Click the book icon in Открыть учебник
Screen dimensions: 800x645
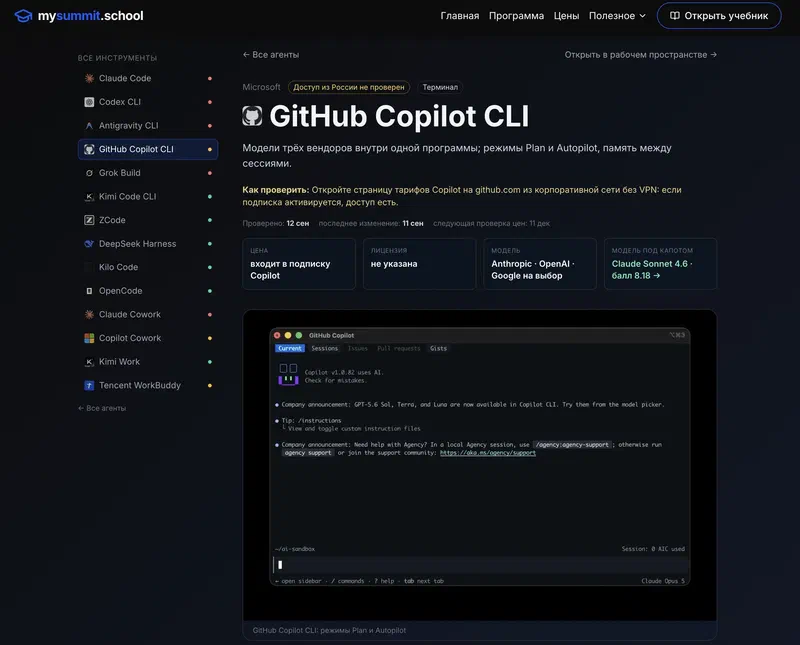[x=674, y=16]
